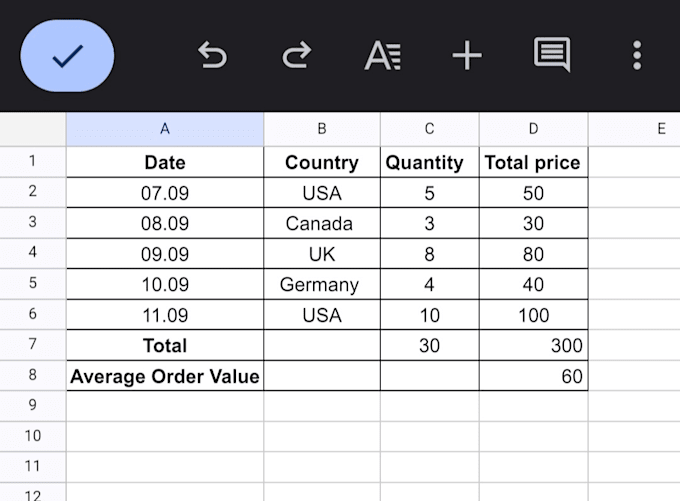Select quantity cell '4'
This screenshot has width=680, height=501.
[429, 284]
